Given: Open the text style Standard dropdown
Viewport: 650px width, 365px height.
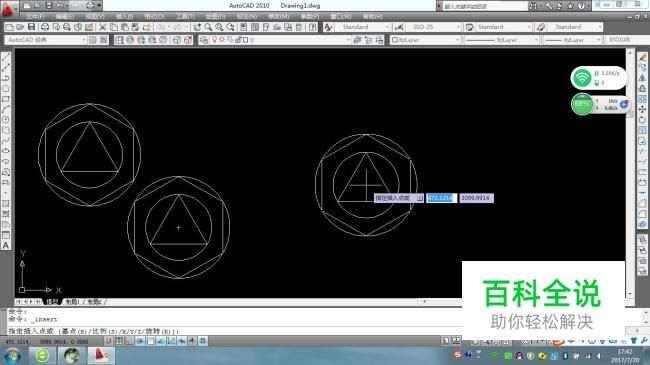Looking at the screenshot, I should point(363,27).
